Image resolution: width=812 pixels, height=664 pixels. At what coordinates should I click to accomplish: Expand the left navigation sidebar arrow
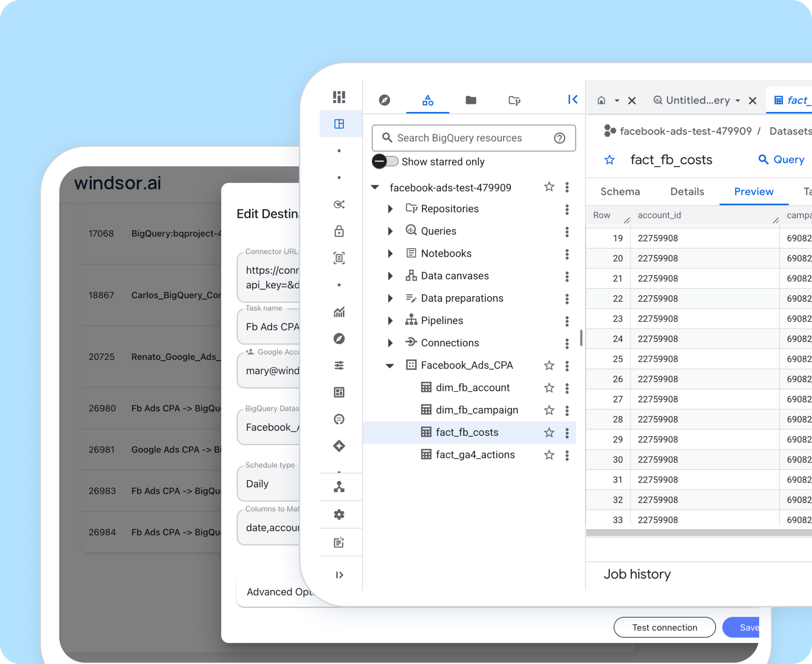(339, 575)
